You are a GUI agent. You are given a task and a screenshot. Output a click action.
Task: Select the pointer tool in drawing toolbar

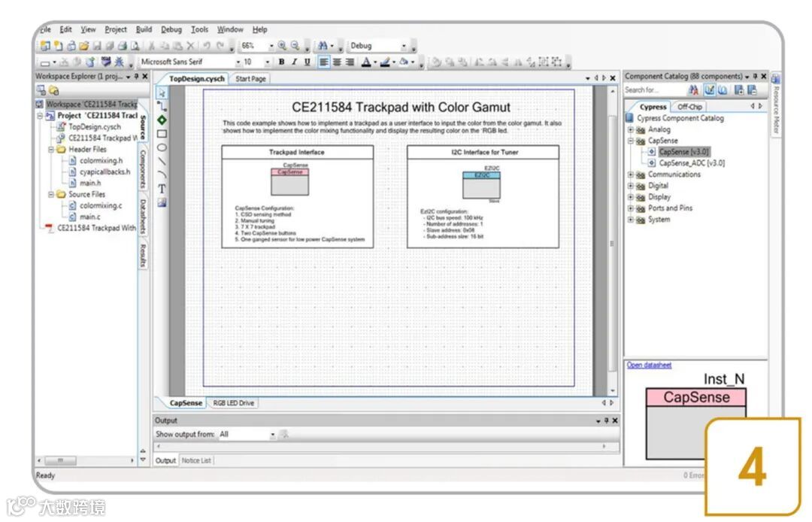pyautogui.click(x=162, y=93)
